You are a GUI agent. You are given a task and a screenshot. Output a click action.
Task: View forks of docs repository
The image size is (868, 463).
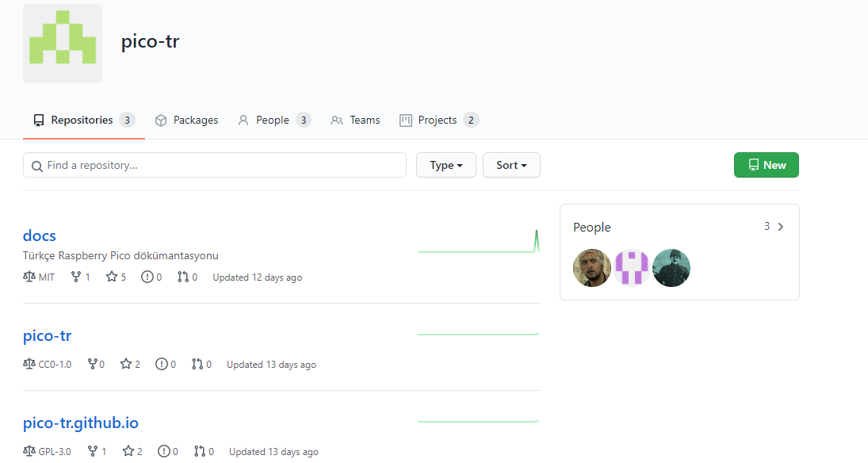tap(80, 277)
